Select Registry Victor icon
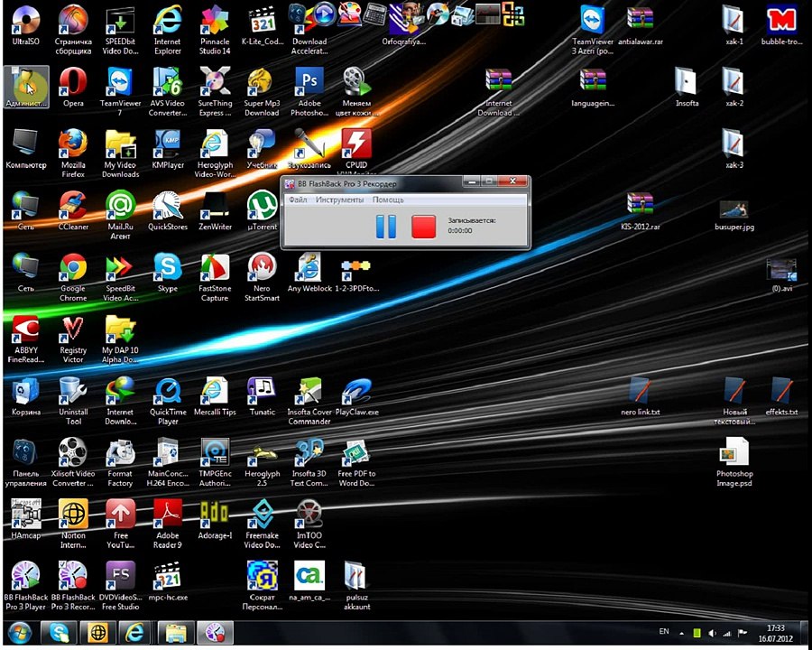This screenshot has height=650, width=812. coord(73,339)
